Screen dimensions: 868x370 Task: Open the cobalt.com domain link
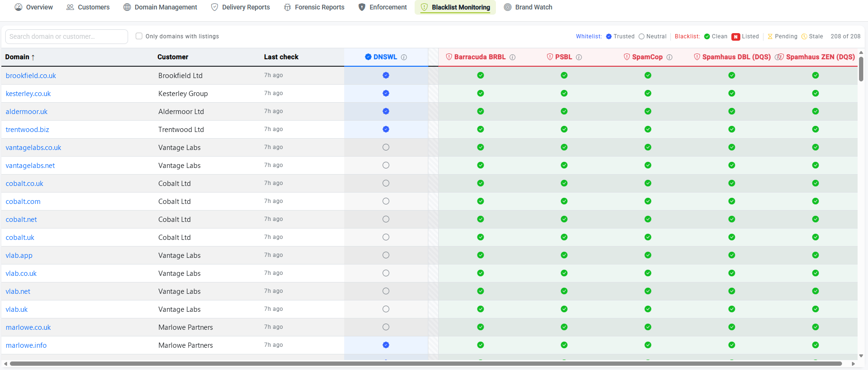23,202
